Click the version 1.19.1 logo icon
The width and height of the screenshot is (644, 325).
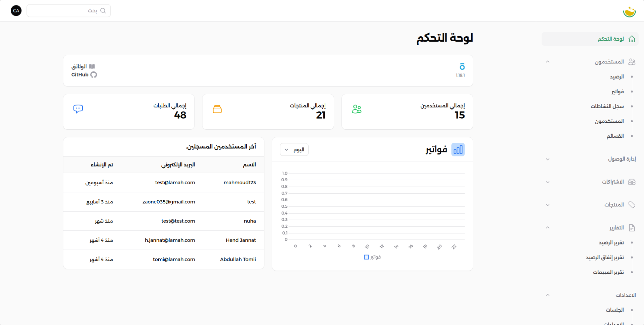[x=462, y=66]
